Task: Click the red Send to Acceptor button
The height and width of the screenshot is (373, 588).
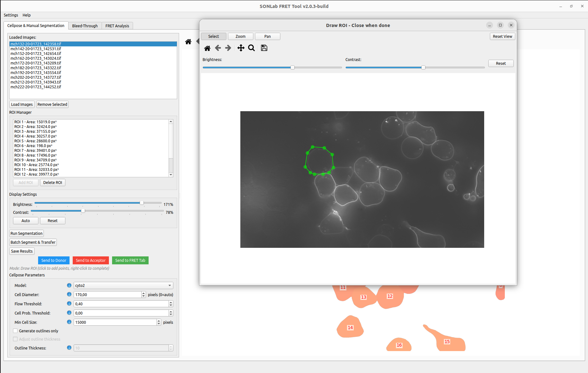Action: coord(91,261)
